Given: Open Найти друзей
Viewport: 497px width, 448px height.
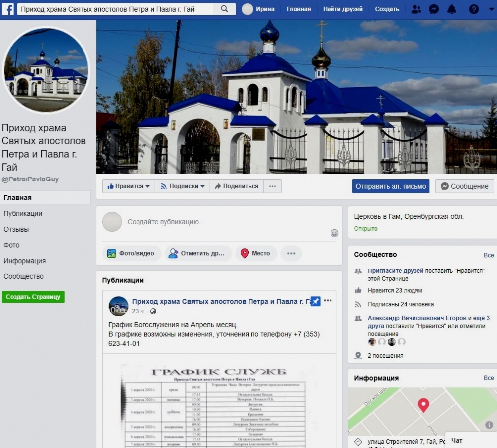Looking at the screenshot, I should [342, 9].
